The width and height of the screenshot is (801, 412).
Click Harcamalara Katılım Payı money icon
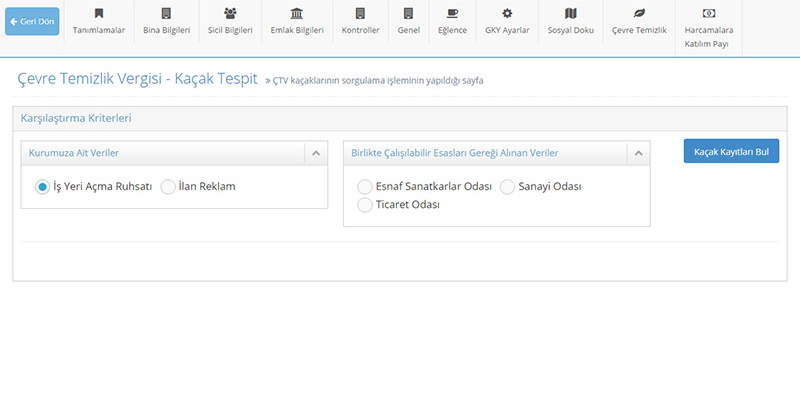point(709,13)
